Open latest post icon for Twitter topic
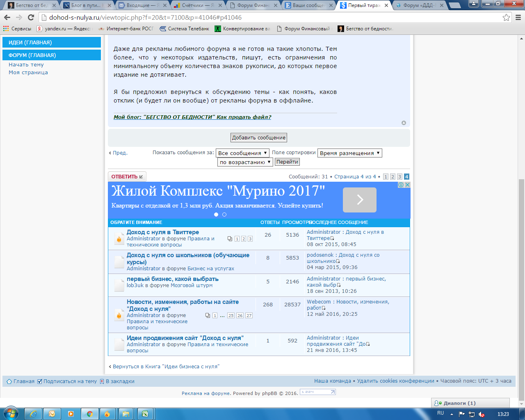Viewport: 525px width, 420px height. (x=333, y=238)
